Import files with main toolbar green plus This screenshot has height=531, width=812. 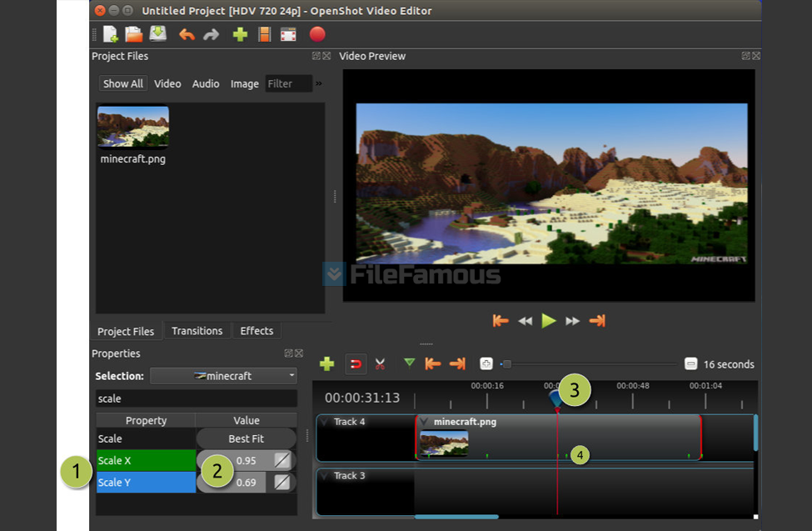click(x=240, y=35)
